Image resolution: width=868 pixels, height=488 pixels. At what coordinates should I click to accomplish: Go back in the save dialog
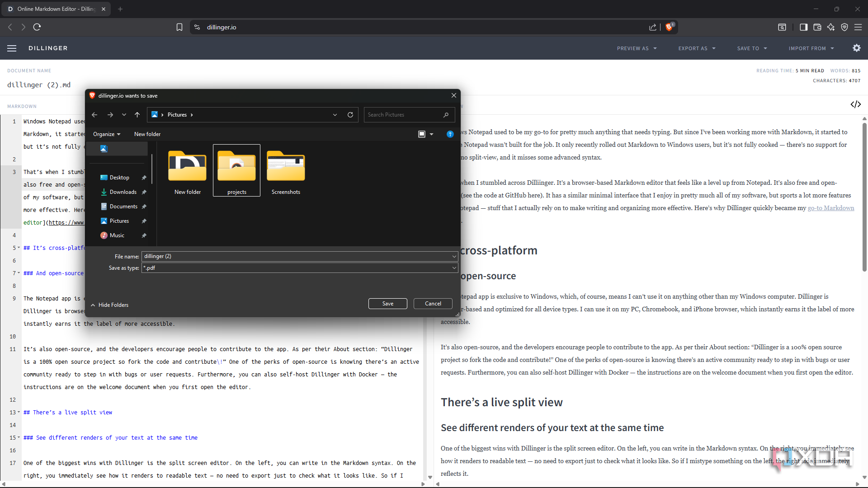[94, 115]
